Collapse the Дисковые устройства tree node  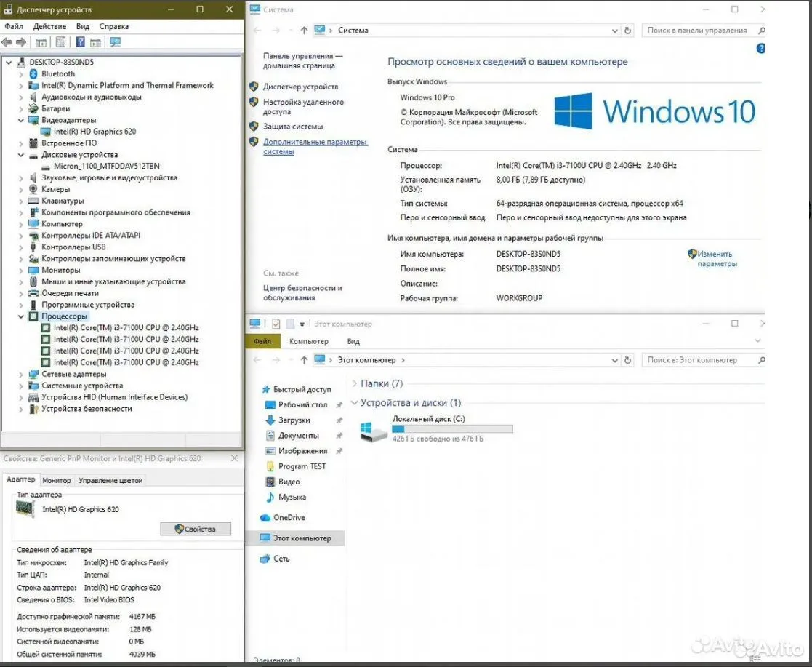(20, 155)
